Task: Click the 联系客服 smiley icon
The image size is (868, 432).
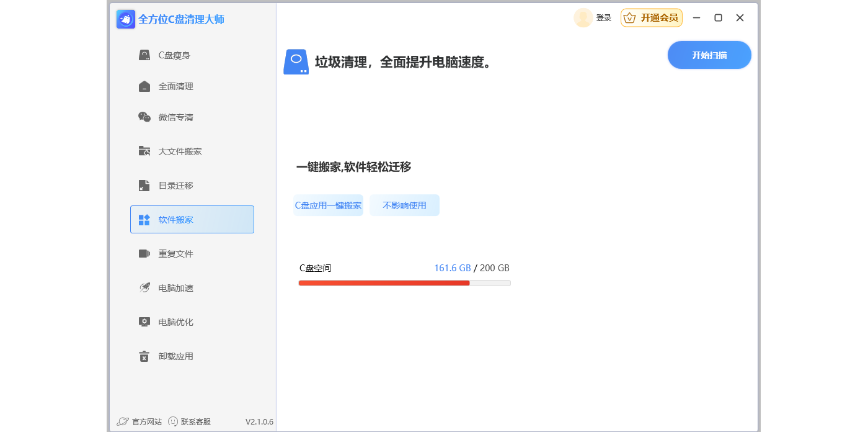Action: (173, 421)
